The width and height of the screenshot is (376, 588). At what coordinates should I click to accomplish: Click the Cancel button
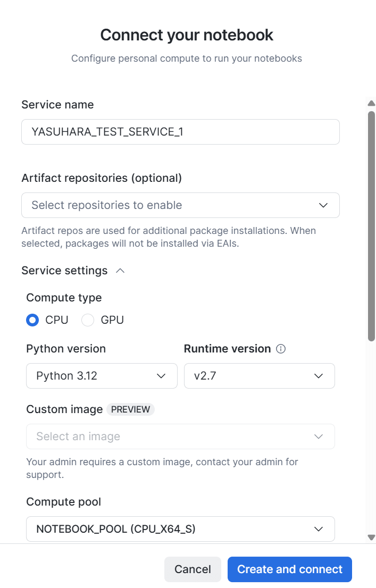click(x=193, y=569)
